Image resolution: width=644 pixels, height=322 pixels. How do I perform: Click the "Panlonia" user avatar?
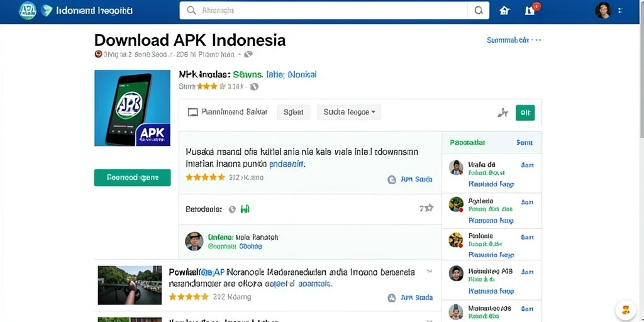[456, 240]
